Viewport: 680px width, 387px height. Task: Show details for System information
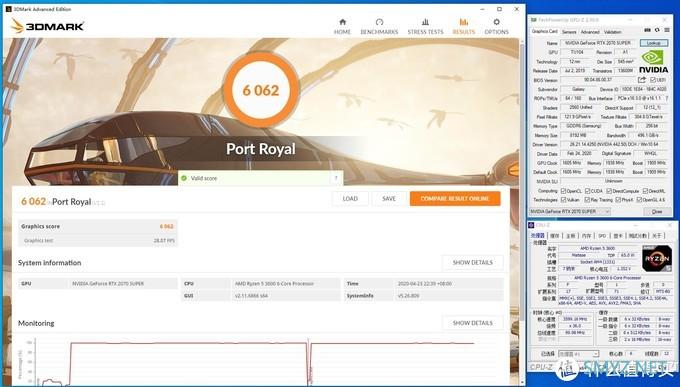[x=472, y=262]
